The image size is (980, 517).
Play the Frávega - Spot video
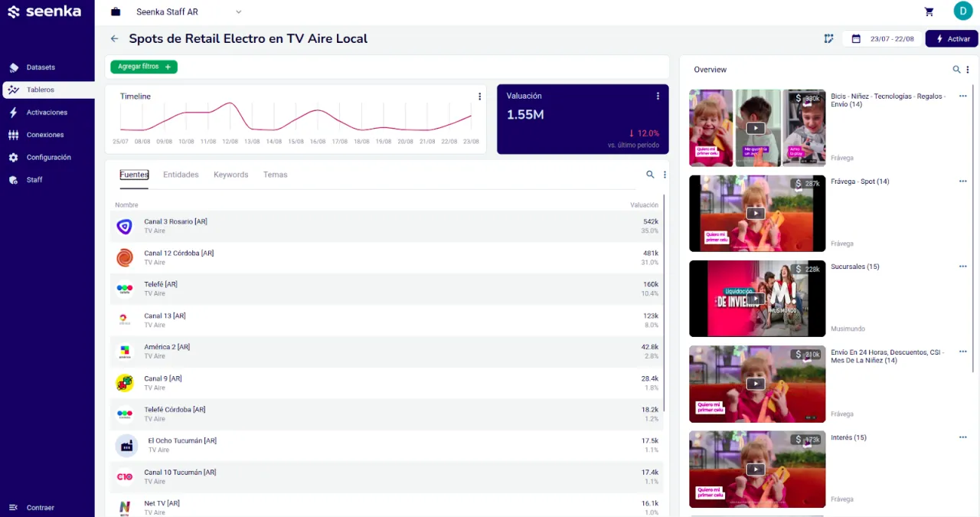(x=756, y=213)
